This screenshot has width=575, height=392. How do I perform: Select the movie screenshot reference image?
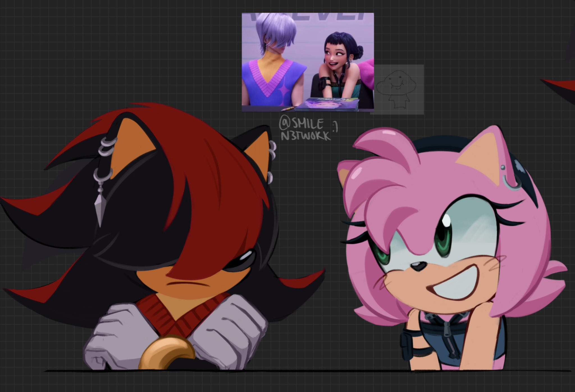(x=308, y=62)
